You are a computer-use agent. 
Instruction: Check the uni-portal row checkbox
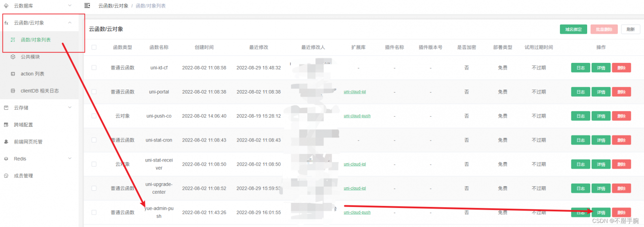[94, 92]
